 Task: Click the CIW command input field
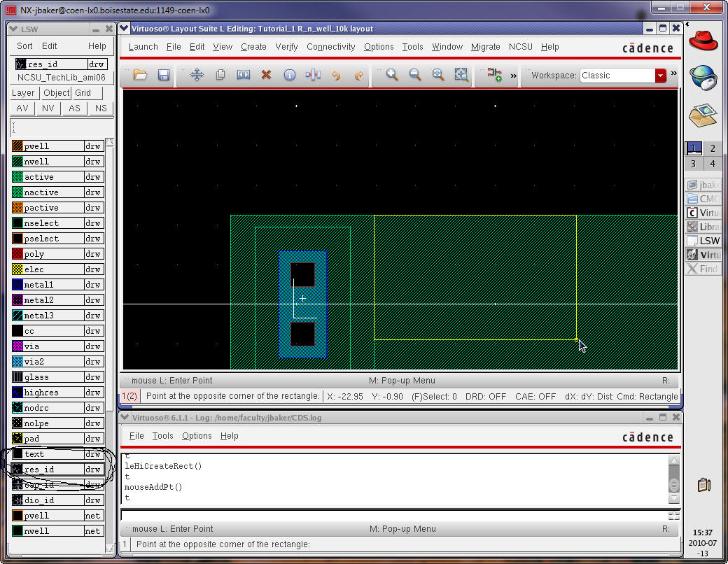tap(392, 515)
